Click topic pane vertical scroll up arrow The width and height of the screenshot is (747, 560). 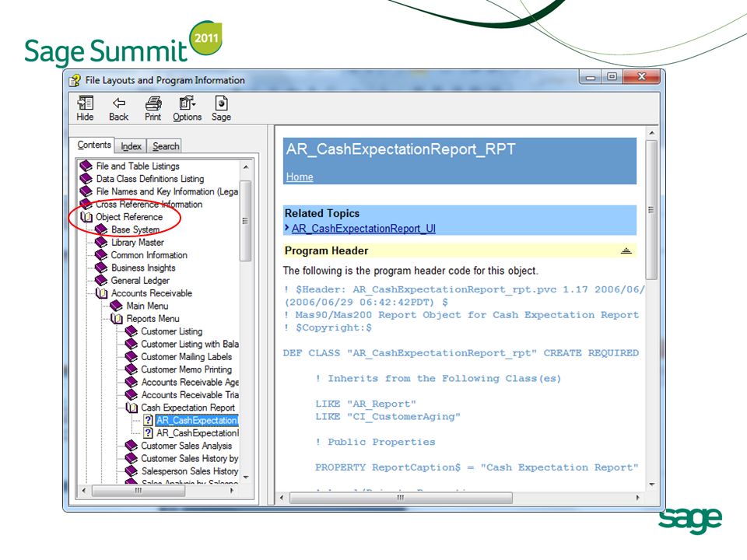click(651, 133)
